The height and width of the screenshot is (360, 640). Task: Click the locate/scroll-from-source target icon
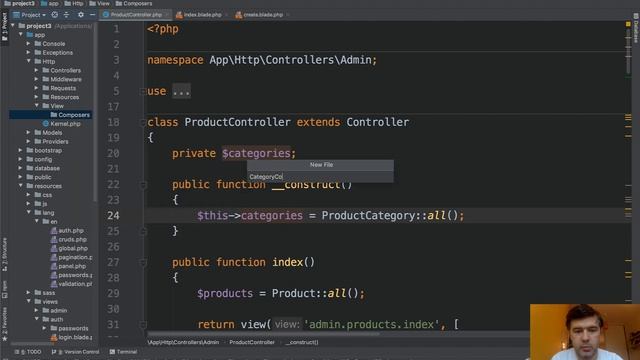click(x=55, y=15)
